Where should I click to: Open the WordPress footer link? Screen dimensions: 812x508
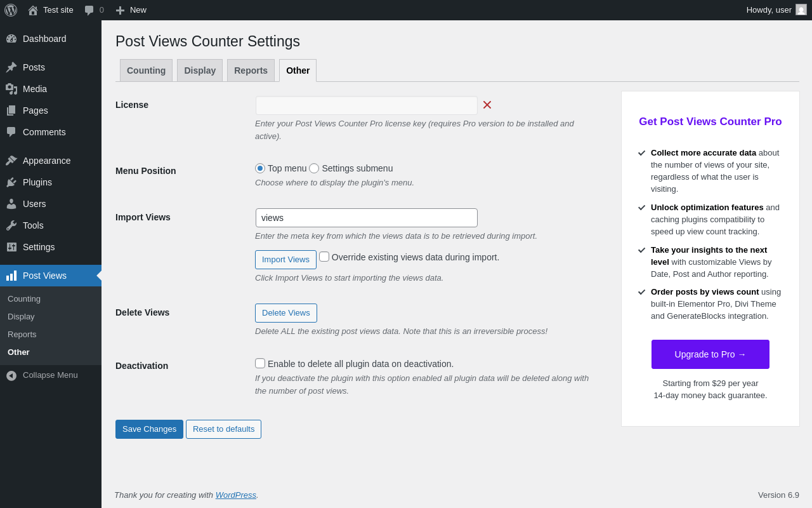[x=235, y=495]
